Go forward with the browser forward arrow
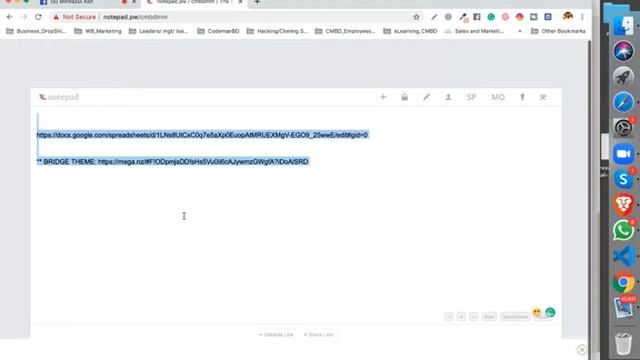Viewport: 640px width, 360px height. click(24, 17)
